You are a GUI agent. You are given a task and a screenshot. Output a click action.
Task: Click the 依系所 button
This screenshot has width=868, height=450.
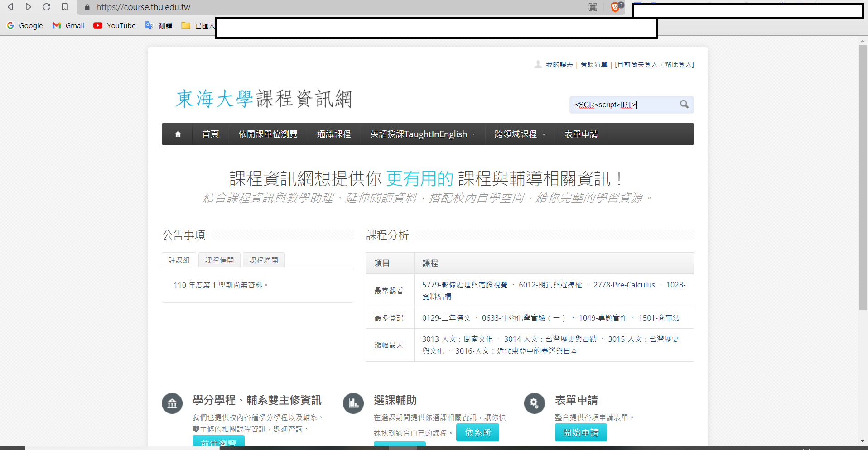477,432
